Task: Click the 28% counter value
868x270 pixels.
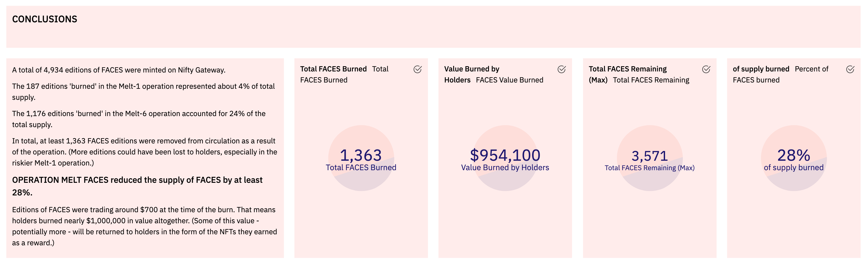Action: 794,155
